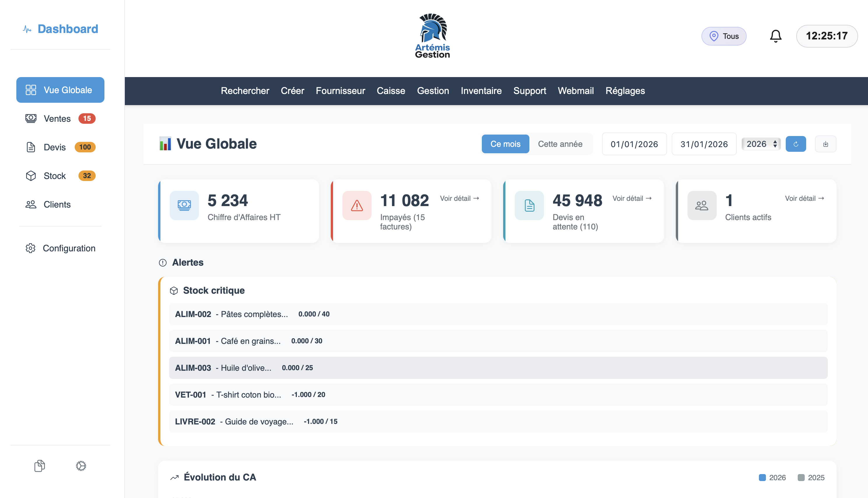This screenshot has height=498, width=868.
Task: Select the Cette année period toggle
Action: coord(560,144)
